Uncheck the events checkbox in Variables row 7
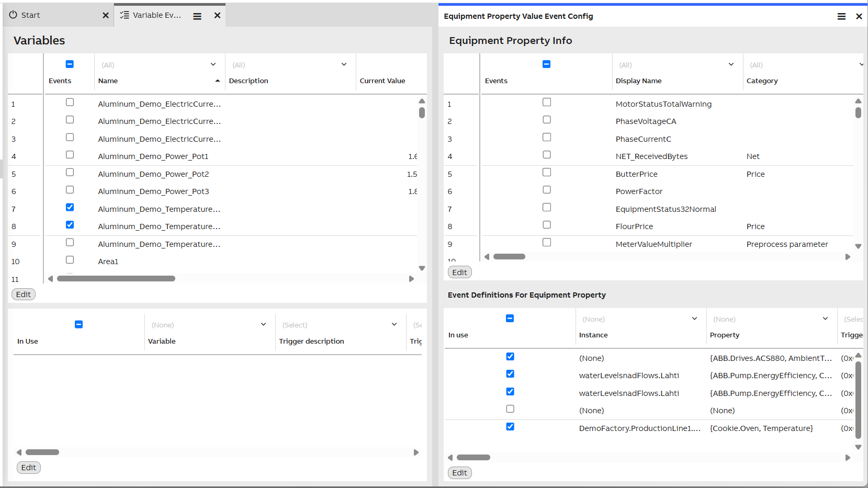The image size is (868, 488). pos(70,208)
